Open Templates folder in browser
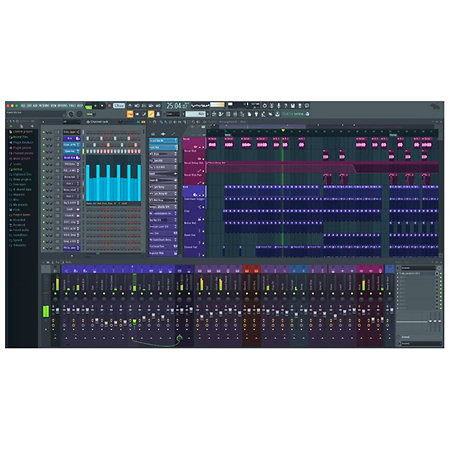 click(x=19, y=245)
